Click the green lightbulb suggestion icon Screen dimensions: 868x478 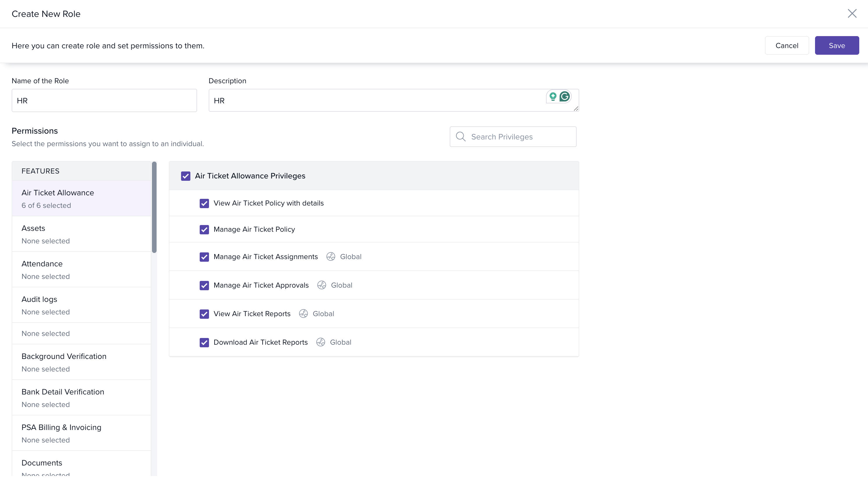pyautogui.click(x=553, y=97)
